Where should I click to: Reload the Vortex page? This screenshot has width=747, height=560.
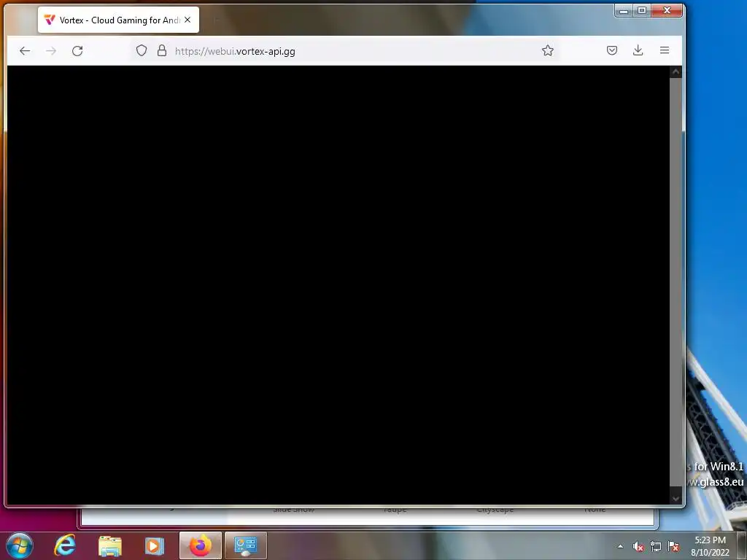tap(77, 50)
